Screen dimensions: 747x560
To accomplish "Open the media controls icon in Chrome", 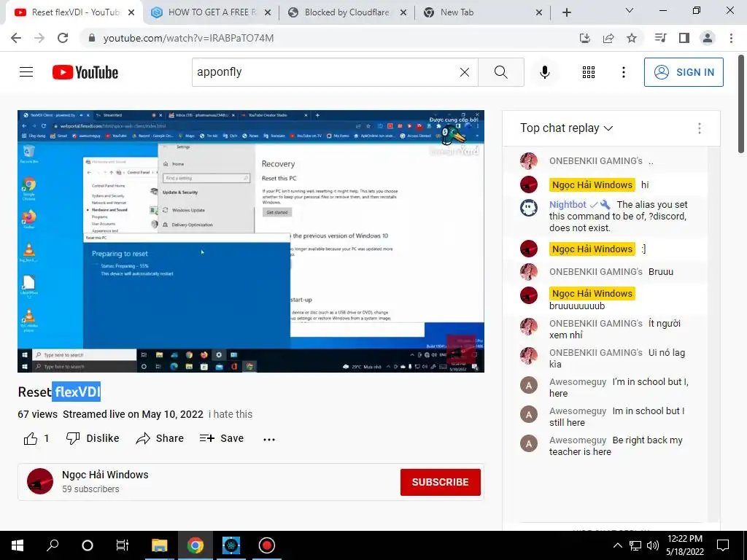I will [x=661, y=38].
